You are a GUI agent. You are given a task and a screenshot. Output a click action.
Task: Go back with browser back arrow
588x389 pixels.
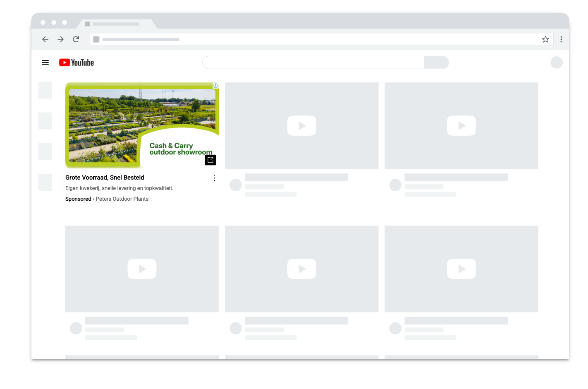pyautogui.click(x=45, y=39)
